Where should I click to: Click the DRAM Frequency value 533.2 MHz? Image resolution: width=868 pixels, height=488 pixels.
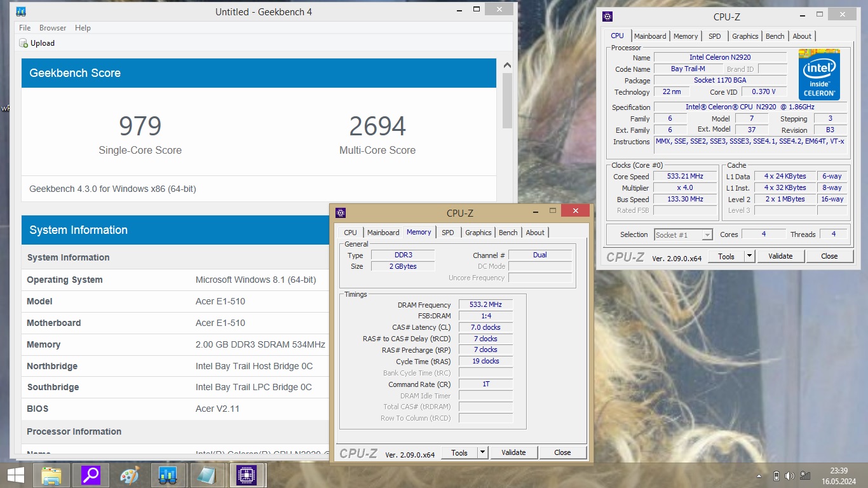(485, 305)
